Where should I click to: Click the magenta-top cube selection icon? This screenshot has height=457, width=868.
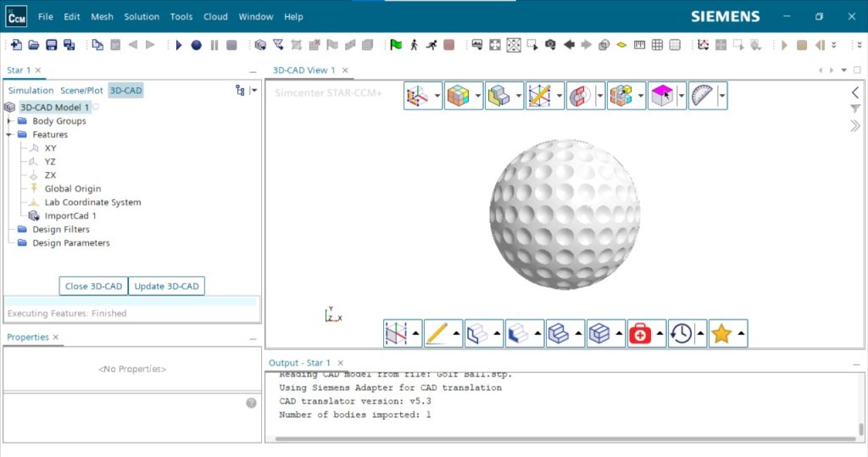[662, 96]
